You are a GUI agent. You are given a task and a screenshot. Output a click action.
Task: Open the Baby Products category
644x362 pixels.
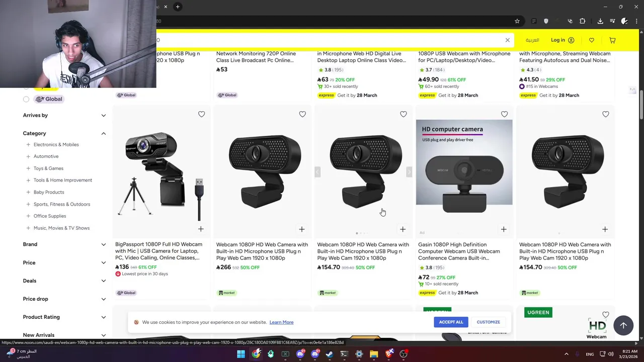coord(49,192)
